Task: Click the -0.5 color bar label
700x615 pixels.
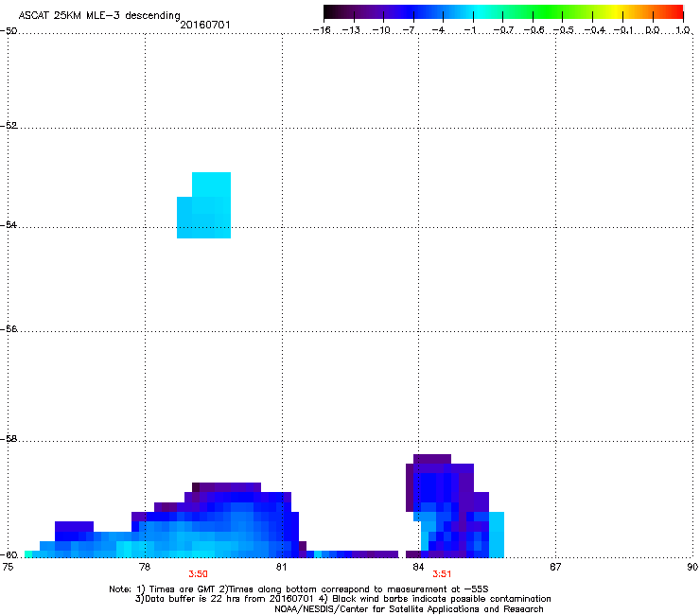Action: [x=563, y=30]
